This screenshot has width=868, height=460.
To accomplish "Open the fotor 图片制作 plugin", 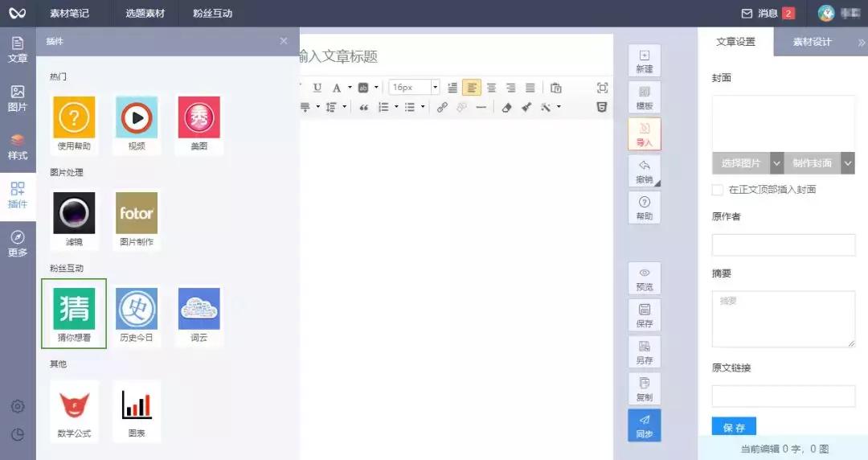I will [137, 219].
